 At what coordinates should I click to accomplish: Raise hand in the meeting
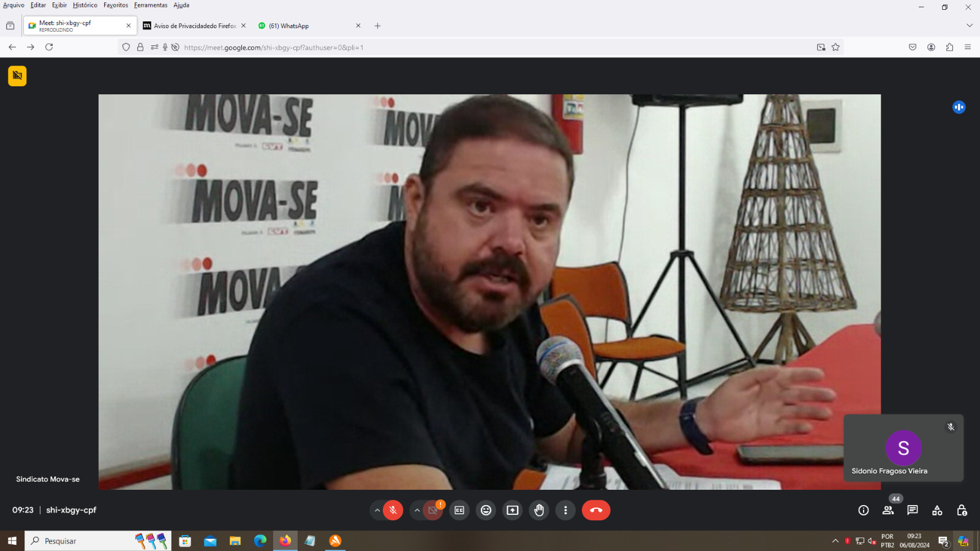click(x=539, y=510)
